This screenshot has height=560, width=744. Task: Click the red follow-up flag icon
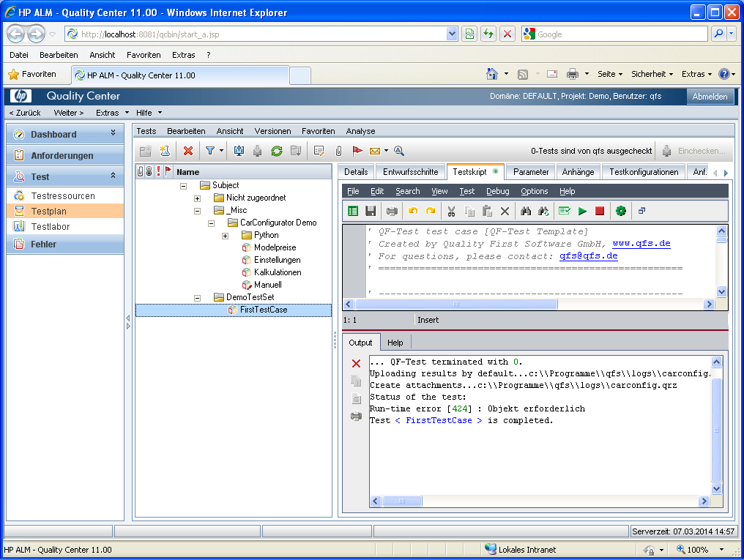[x=357, y=151]
